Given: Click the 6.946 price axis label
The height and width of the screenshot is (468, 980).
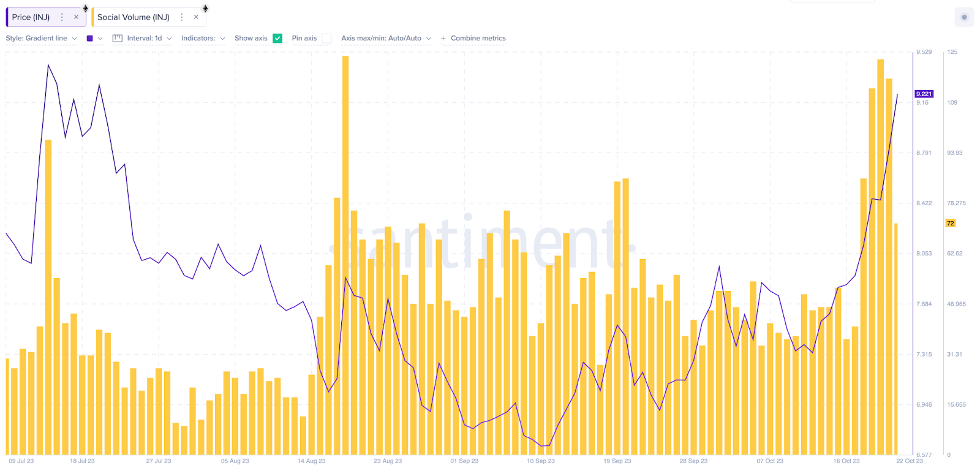Looking at the screenshot, I should [924, 404].
